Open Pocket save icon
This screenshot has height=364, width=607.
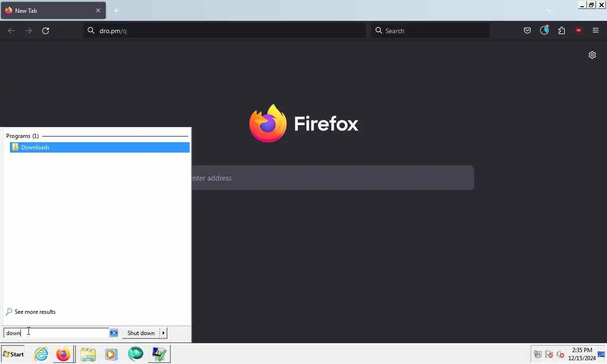pos(527,31)
